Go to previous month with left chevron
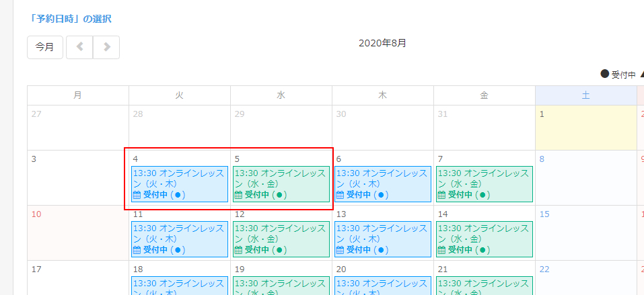Viewport: 644px width, 295px height. (79, 47)
